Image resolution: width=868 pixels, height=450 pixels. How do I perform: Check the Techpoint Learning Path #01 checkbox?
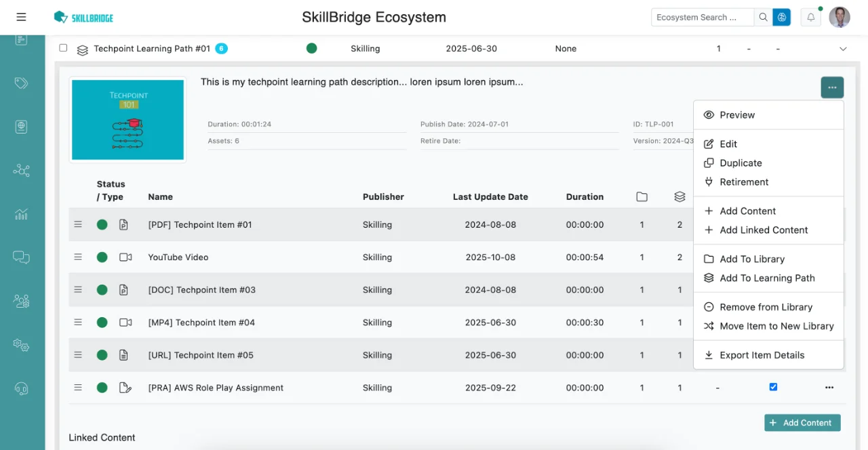[63, 48]
